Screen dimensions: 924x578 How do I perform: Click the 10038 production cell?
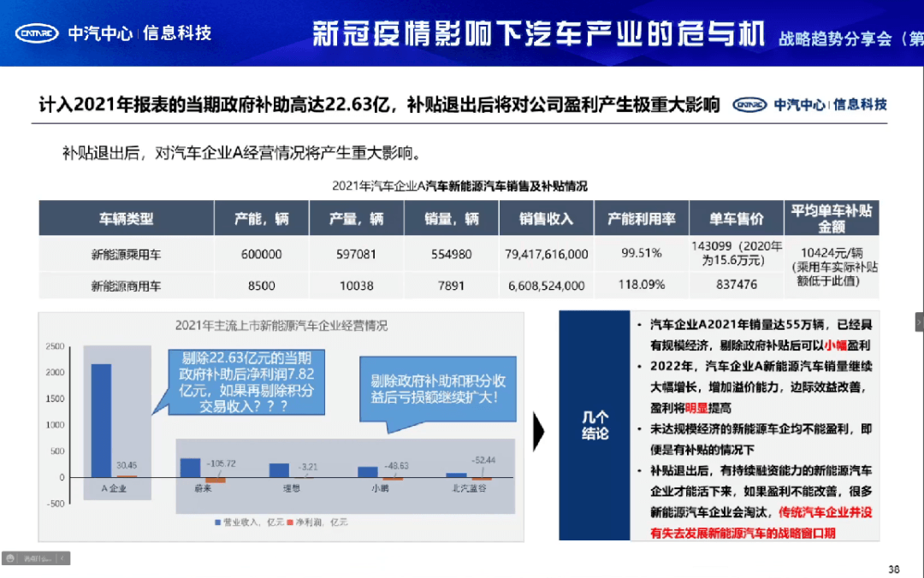[357, 286]
